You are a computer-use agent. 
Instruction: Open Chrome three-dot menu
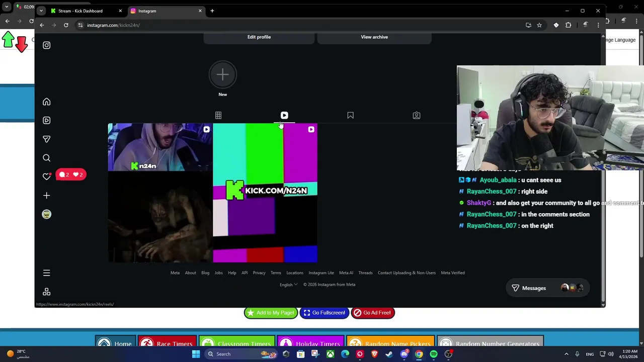[x=598, y=25]
